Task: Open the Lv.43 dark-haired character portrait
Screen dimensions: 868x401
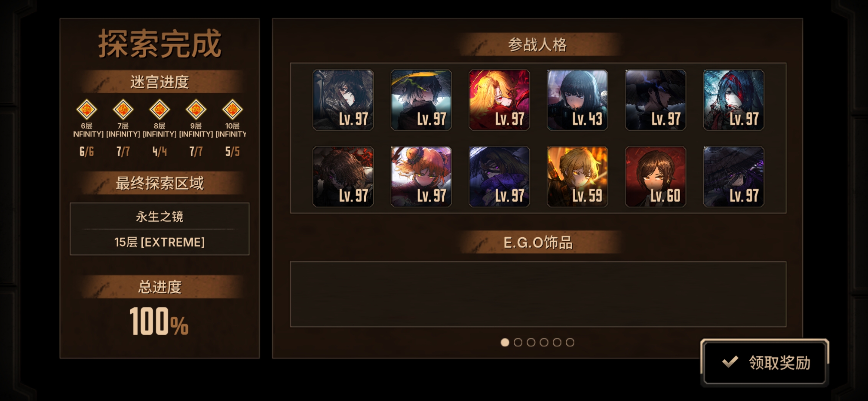Action: pos(577,100)
